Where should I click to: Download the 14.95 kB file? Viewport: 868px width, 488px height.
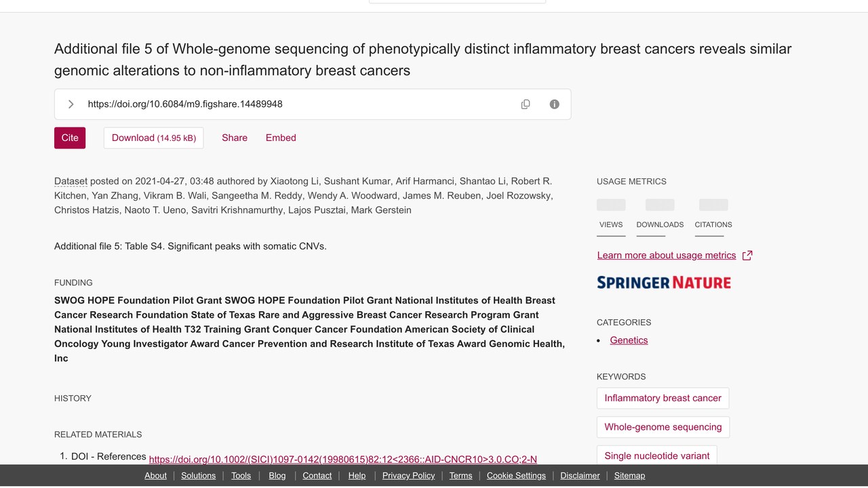click(x=153, y=138)
